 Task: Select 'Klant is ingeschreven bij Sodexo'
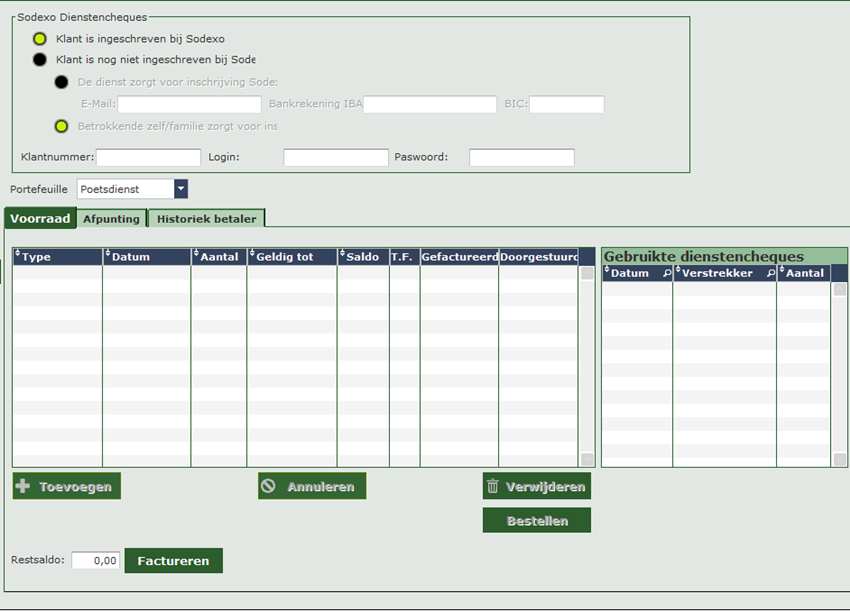[x=40, y=39]
